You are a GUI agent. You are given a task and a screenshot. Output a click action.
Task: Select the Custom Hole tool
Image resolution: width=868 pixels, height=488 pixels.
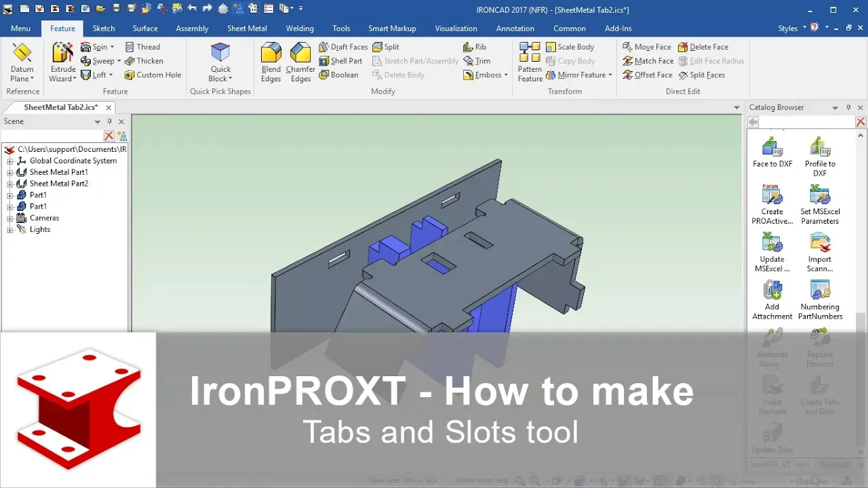click(153, 75)
